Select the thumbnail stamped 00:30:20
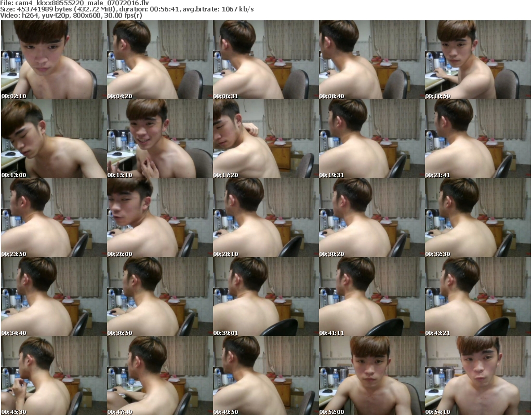 (371, 218)
